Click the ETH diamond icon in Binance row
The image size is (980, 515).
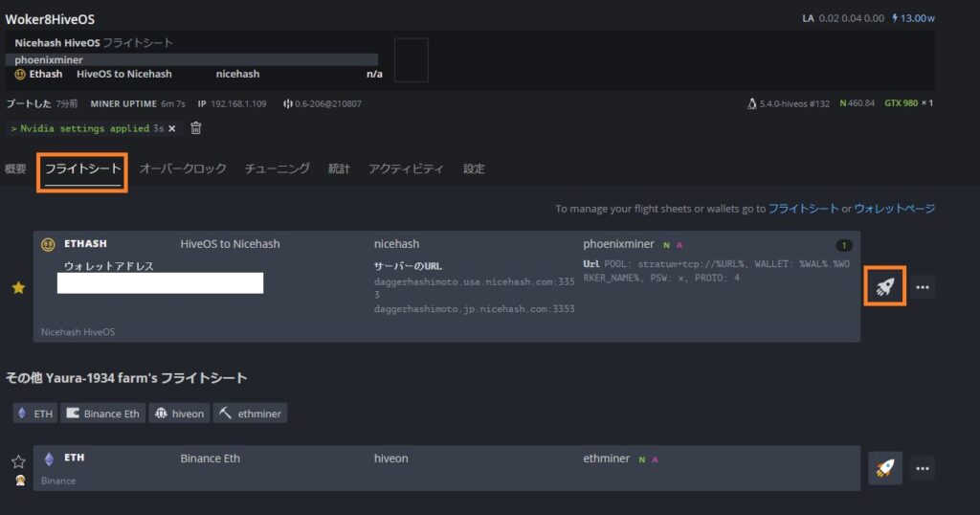point(49,459)
